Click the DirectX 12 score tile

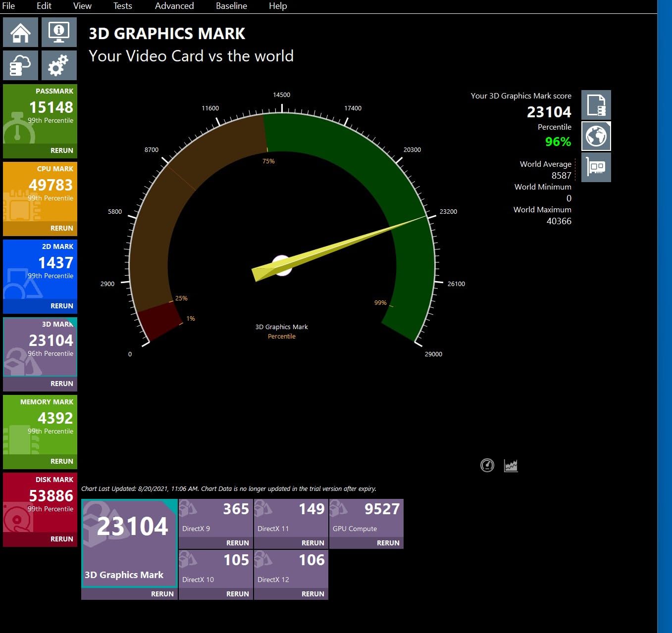291,569
